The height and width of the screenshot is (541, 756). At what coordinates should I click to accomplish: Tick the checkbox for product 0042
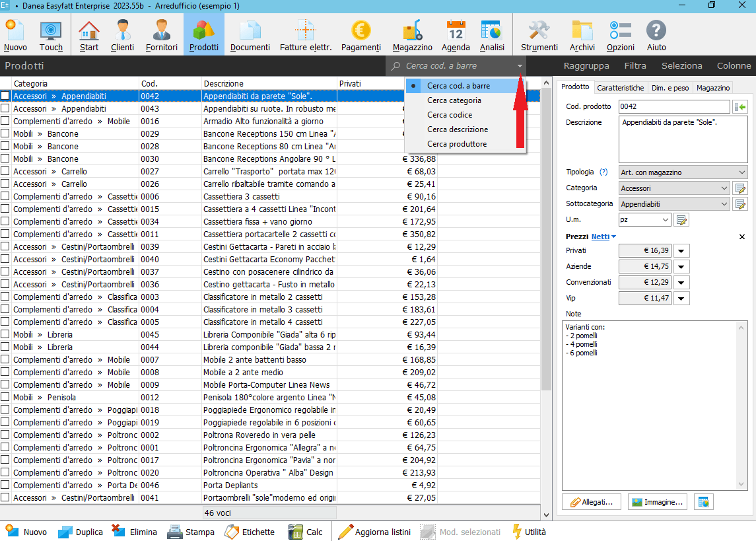coord(5,96)
